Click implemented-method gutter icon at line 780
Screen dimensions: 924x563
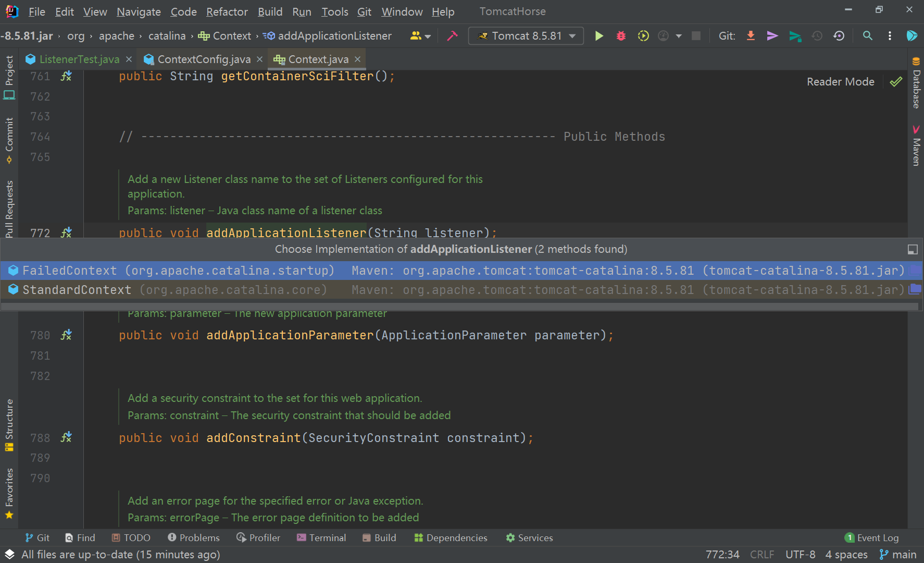66,335
